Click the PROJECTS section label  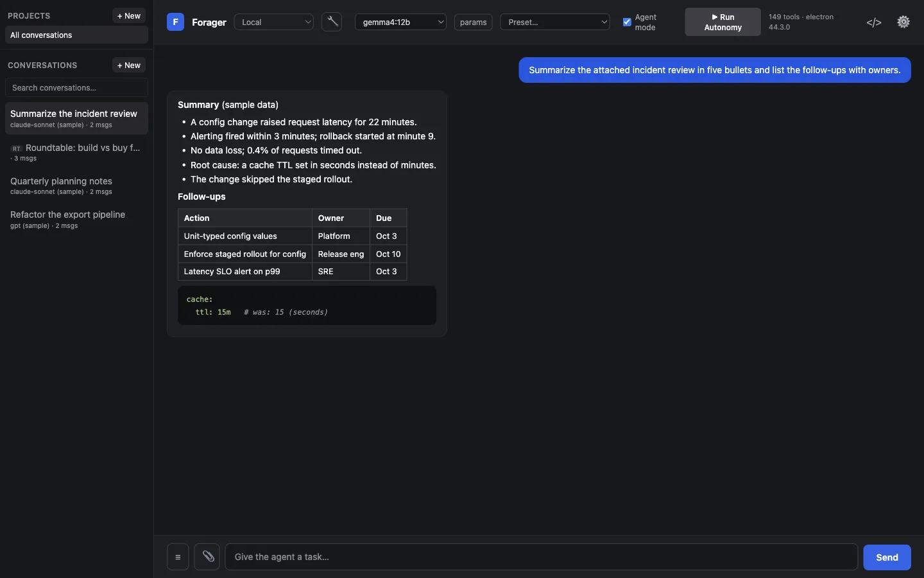[29, 15]
